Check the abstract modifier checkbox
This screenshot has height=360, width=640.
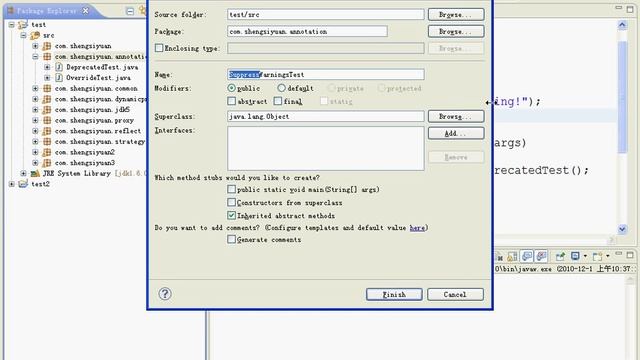tap(231, 101)
